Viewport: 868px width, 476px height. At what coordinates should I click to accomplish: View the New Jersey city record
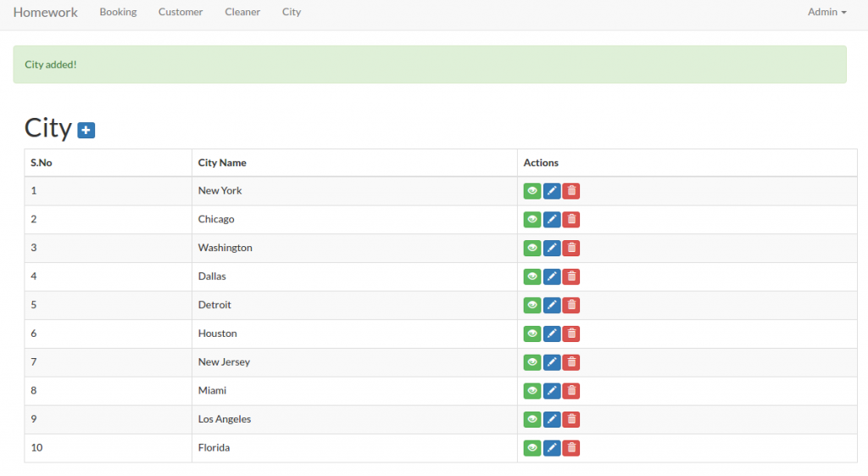532,362
